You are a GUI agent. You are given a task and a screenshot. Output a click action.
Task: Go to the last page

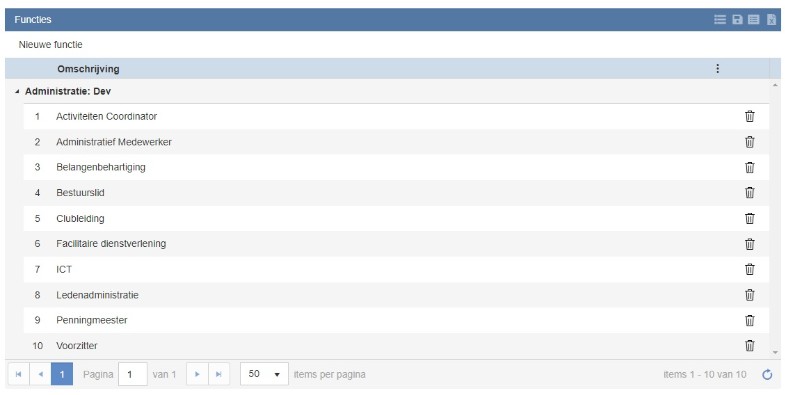click(219, 374)
